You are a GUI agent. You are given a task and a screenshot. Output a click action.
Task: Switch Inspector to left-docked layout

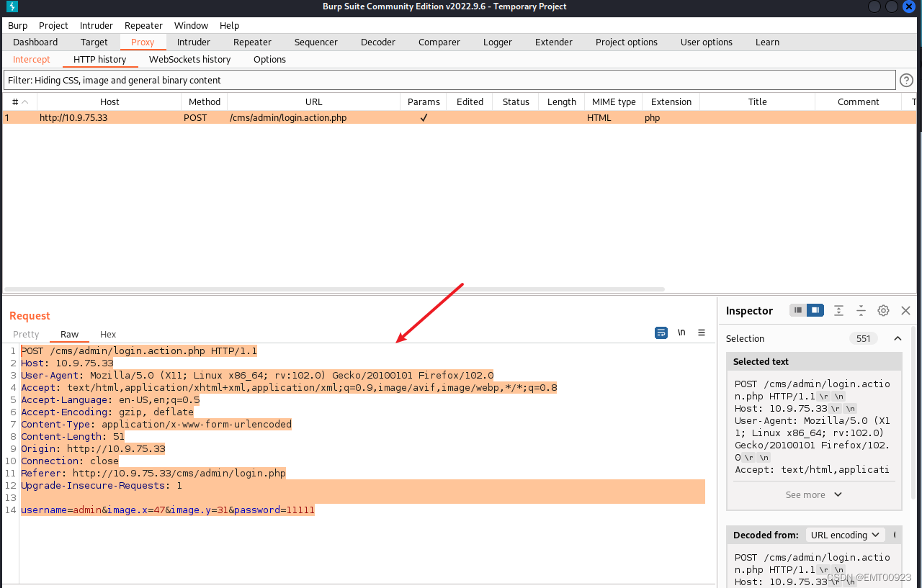coord(798,310)
